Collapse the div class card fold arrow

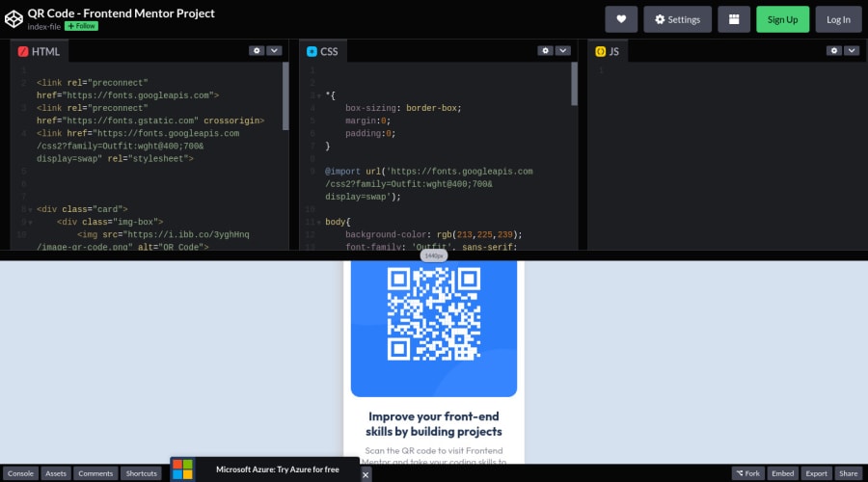tap(30, 210)
